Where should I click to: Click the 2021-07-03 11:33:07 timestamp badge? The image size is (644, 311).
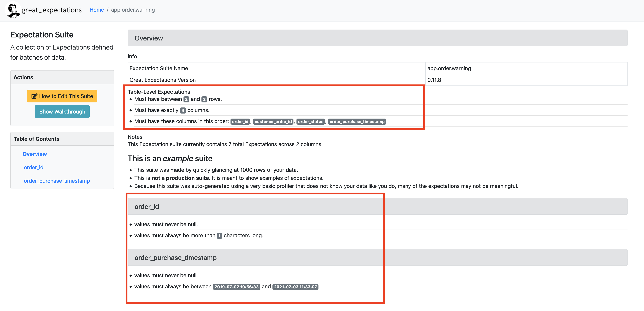point(295,287)
